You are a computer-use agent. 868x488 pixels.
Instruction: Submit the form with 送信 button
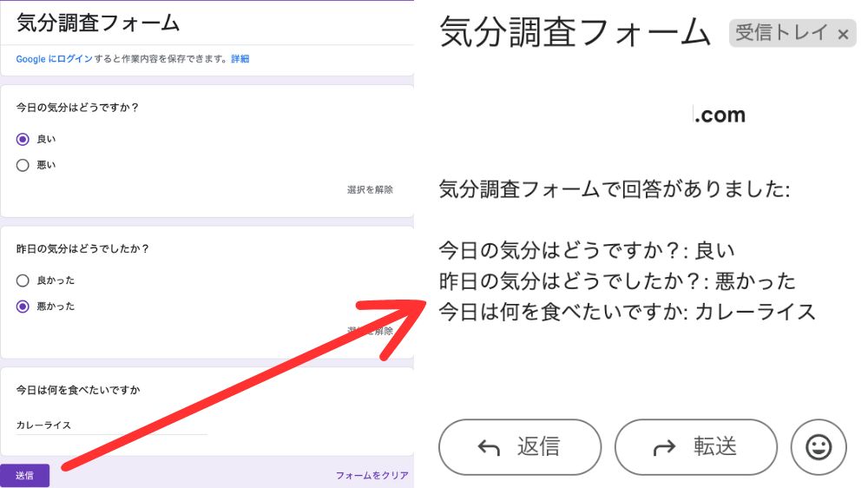pos(24,475)
